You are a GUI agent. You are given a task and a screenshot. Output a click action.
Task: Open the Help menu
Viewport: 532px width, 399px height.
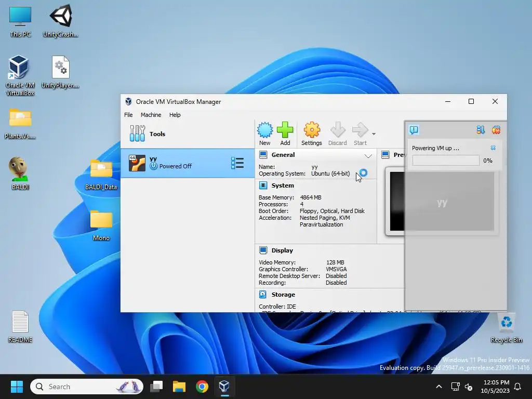pyautogui.click(x=175, y=115)
